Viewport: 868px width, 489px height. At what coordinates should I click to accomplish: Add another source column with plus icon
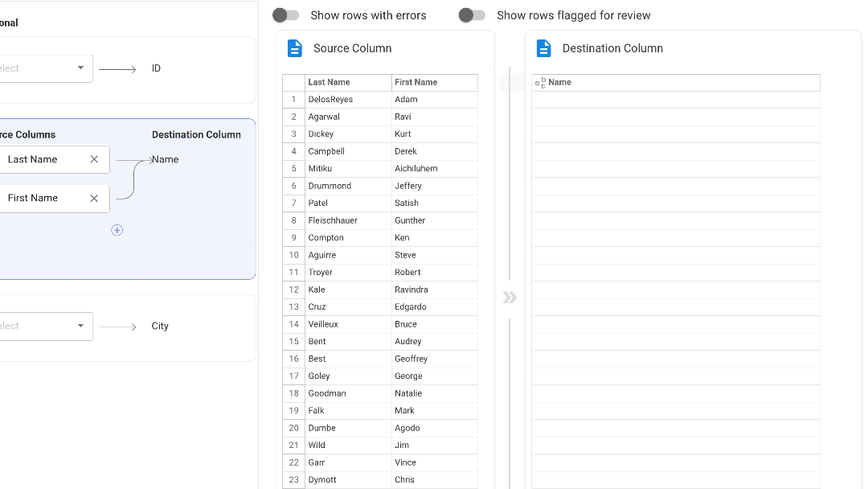point(117,230)
